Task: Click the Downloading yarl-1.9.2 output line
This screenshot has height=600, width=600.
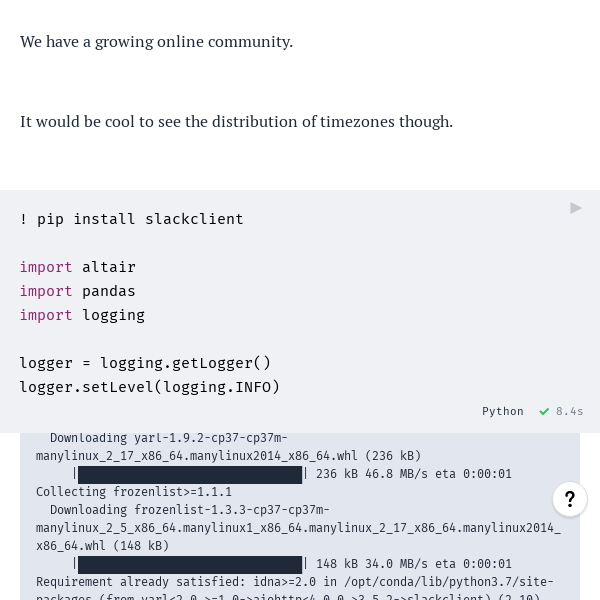Action: (x=168, y=438)
